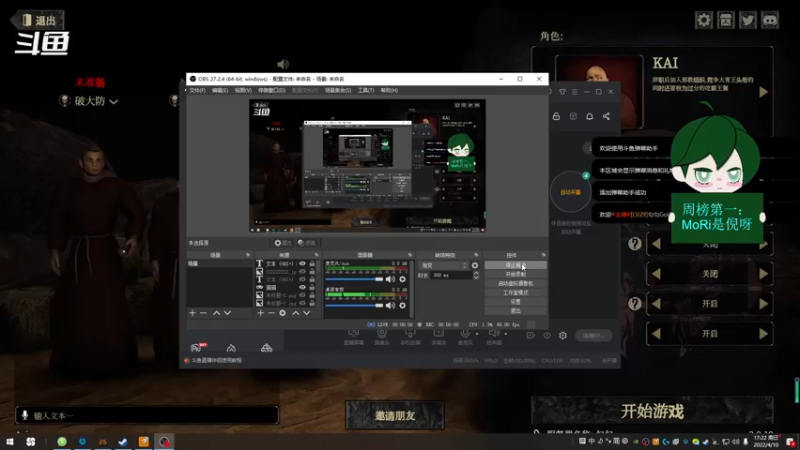Click the camera source icon in the Douyu toolbar
The width and height of the screenshot is (800, 450).
[382, 333]
